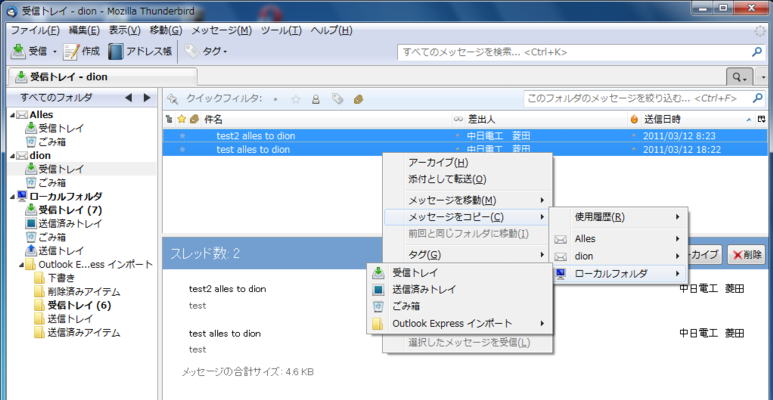Open the 受信 button dropdown arrow
The width and height of the screenshot is (773, 400).
[55, 52]
